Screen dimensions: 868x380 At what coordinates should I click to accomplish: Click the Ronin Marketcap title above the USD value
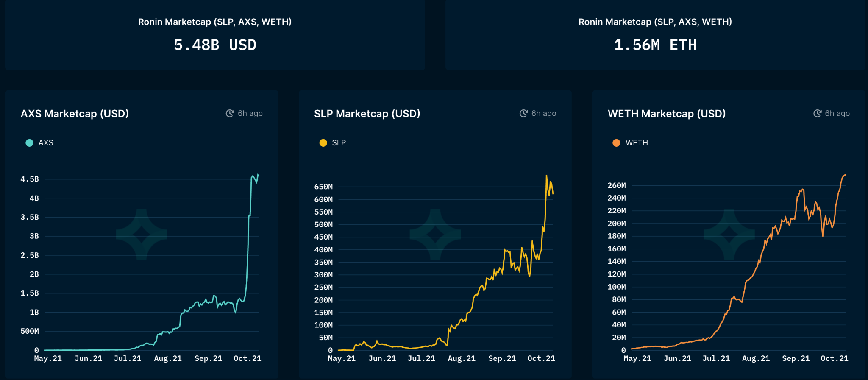click(x=215, y=22)
